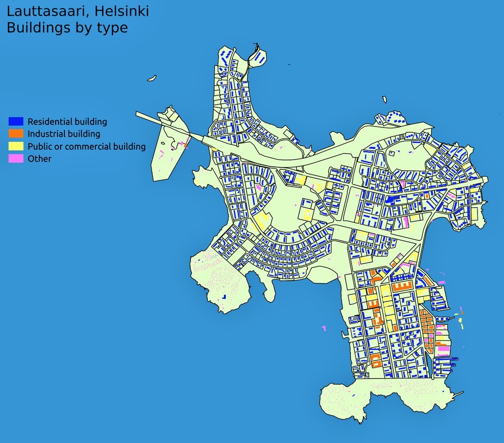Click the large orange E-shaped industrial building

click(402, 286)
